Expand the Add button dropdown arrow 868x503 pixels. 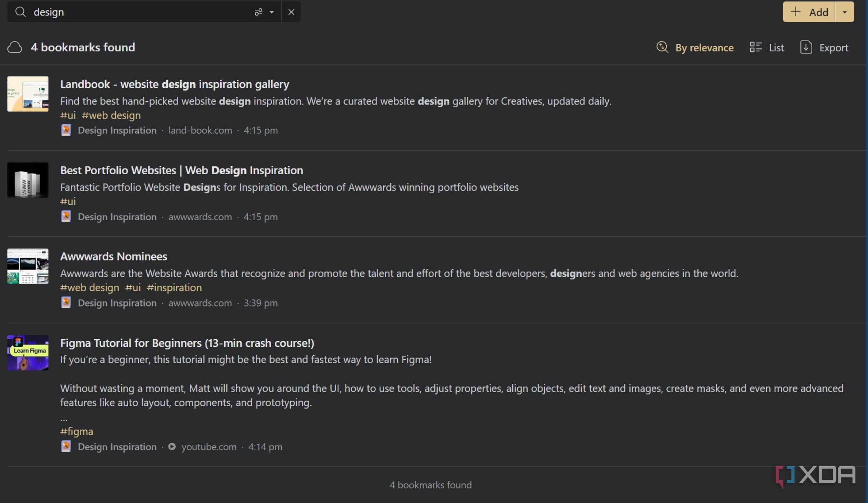pos(845,12)
